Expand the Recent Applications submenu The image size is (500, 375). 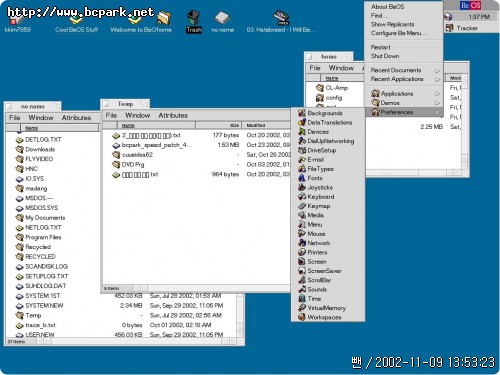tap(404, 79)
